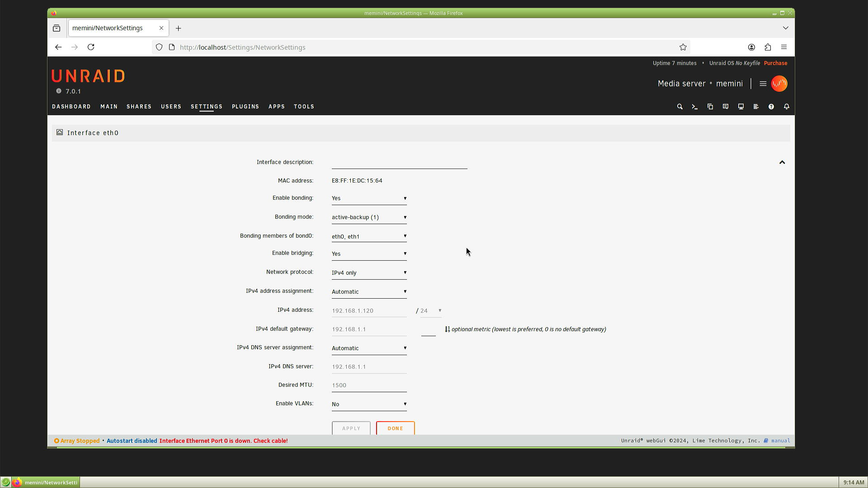The width and height of the screenshot is (868, 488).
Task: Click the Done button
Action: pos(396,428)
